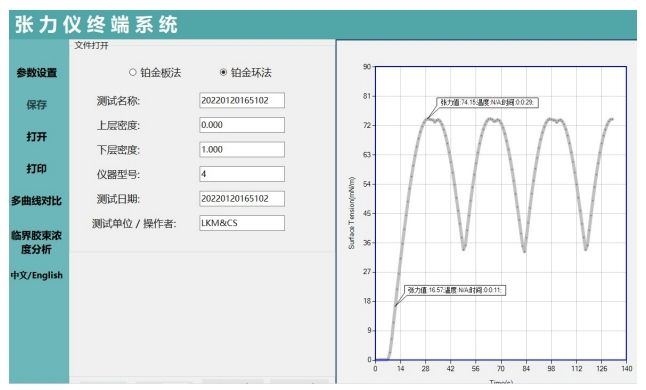Click the 测试日期 input field
Screen dimensions: 646x390
(x=242, y=199)
